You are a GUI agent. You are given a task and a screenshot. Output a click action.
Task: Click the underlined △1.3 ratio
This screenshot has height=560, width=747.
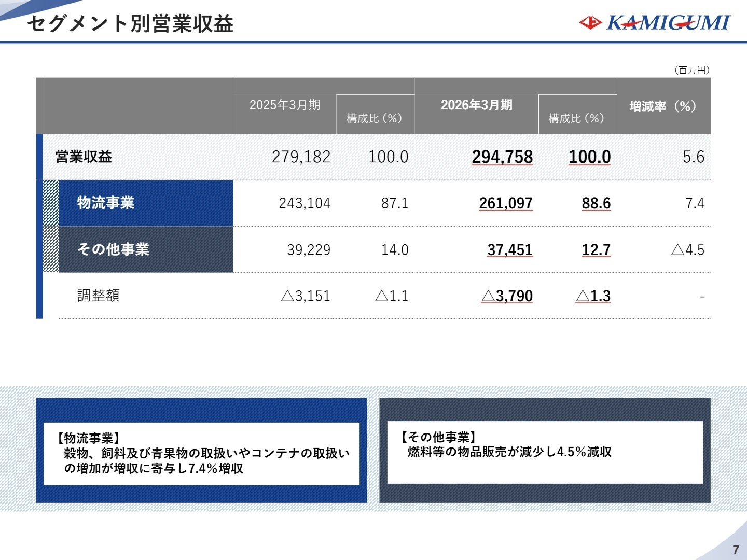[x=593, y=296]
